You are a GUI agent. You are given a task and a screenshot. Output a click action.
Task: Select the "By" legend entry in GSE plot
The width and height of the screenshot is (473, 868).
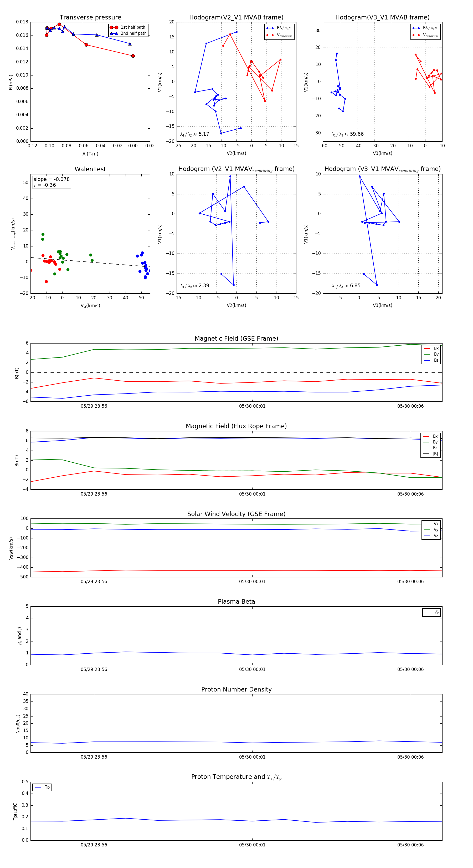tap(431, 355)
